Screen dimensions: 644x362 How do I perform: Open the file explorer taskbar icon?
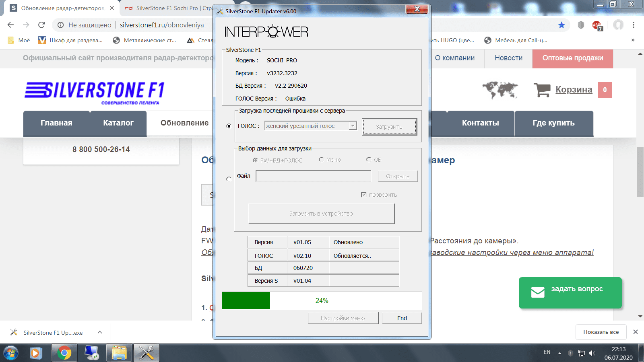[x=119, y=353]
